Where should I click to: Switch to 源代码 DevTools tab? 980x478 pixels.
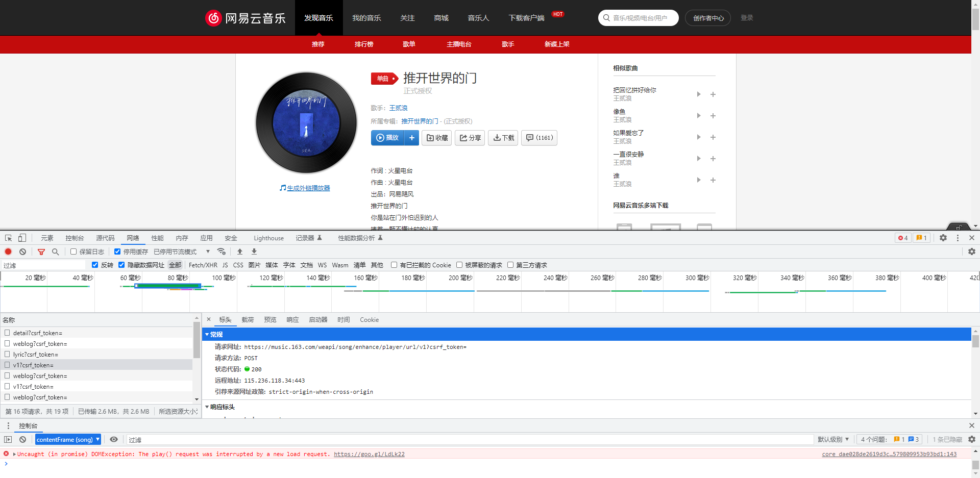tap(105, 238)
